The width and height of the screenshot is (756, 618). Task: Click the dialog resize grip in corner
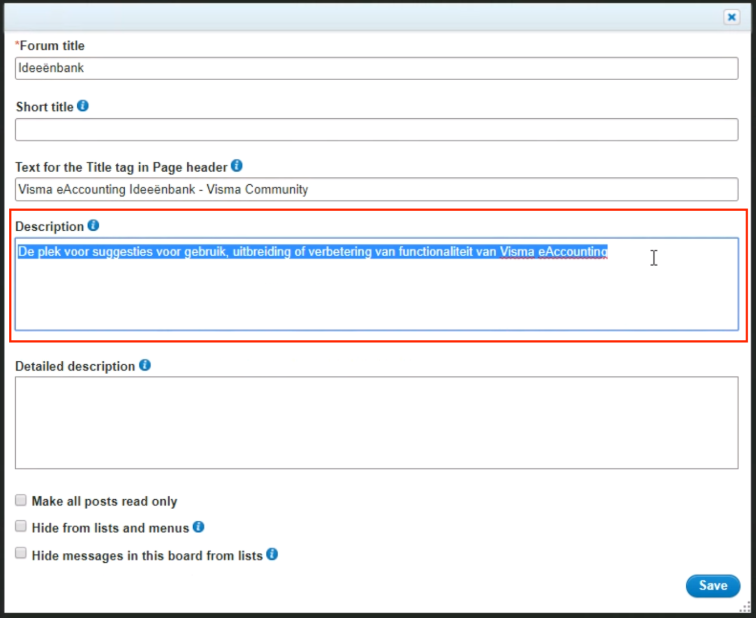point(745,606)
